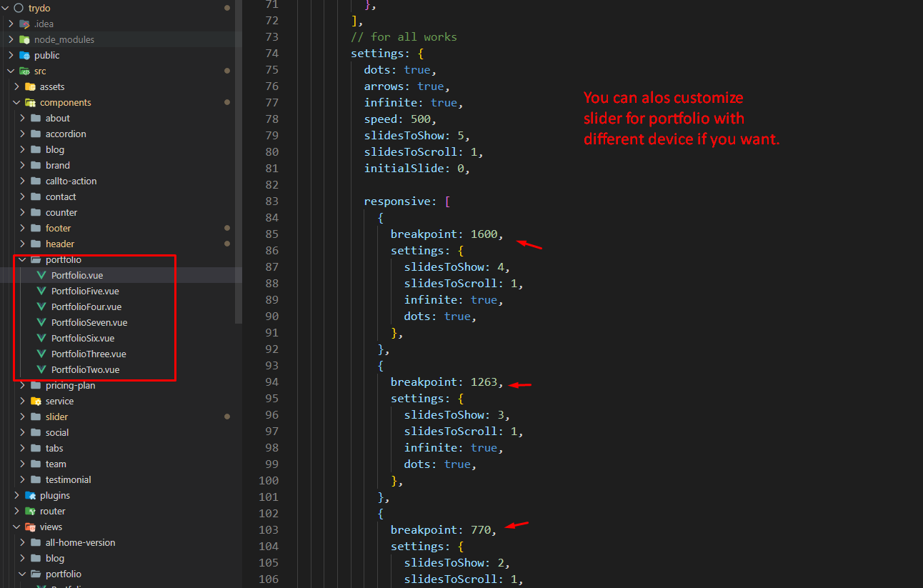Click the Vue icon next to PortfolioSeven.vue
The image size is (923, 588).
pyautogui.click(x=41, y=322)
